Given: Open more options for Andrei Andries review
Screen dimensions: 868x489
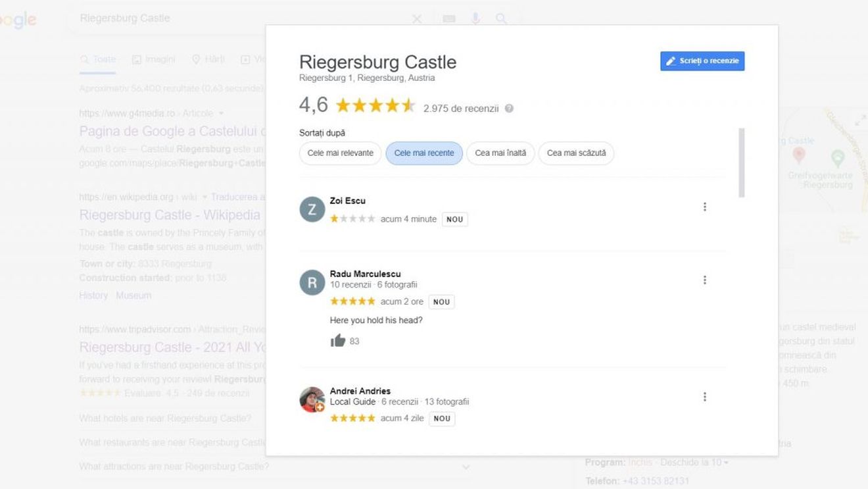Looking at the screenshot, I should pyautogui.click(x=704, y=396).
